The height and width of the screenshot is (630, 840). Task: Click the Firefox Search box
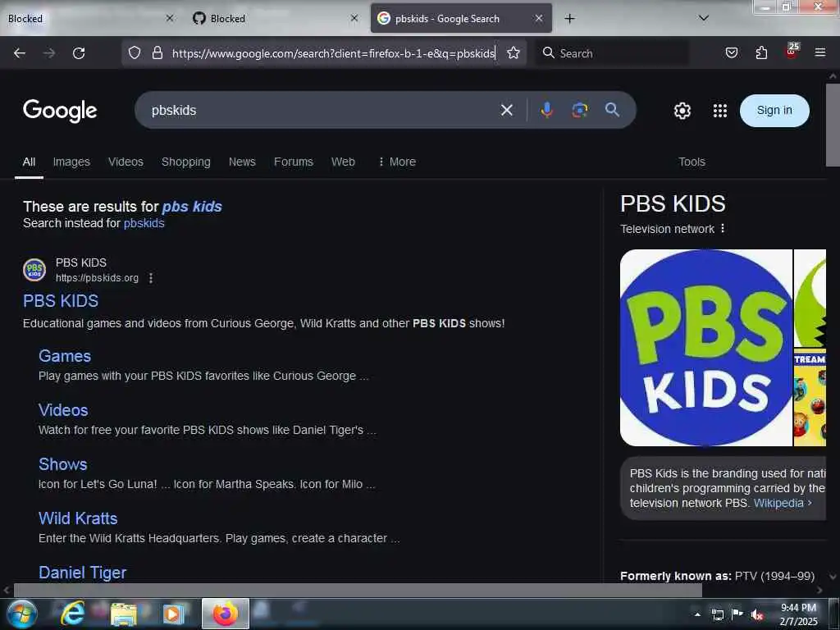coord(613,53)
